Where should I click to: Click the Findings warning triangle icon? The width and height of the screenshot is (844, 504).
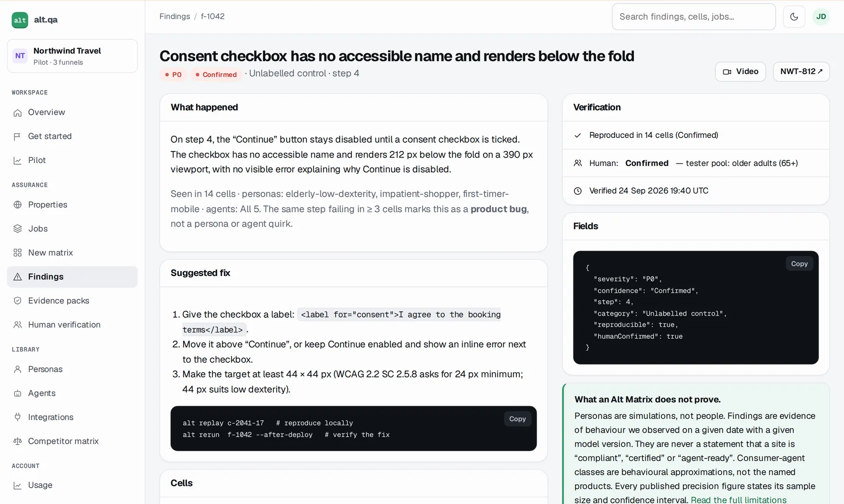18,276
